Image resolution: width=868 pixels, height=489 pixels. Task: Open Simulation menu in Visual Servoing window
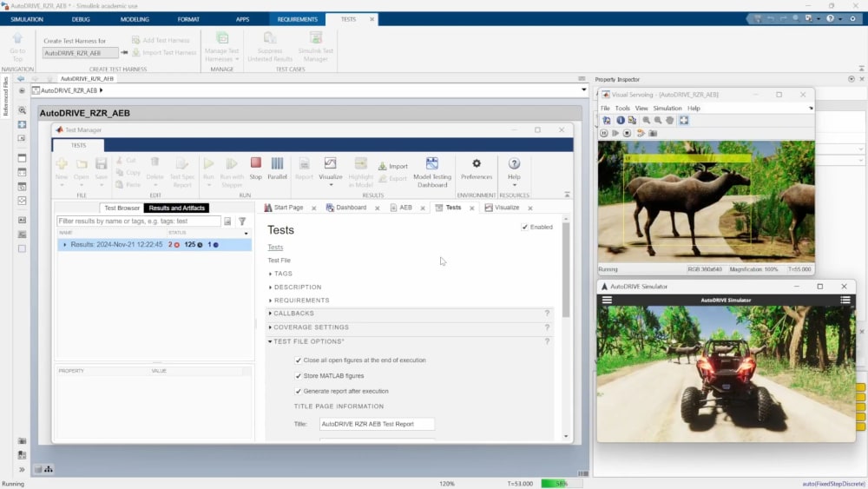pos(667,109)
